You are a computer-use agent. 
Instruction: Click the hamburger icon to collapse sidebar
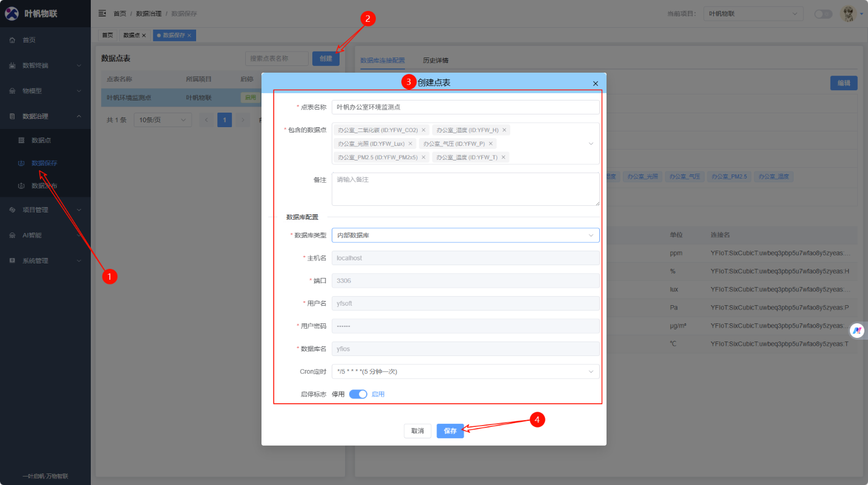[x=102, y=12]
